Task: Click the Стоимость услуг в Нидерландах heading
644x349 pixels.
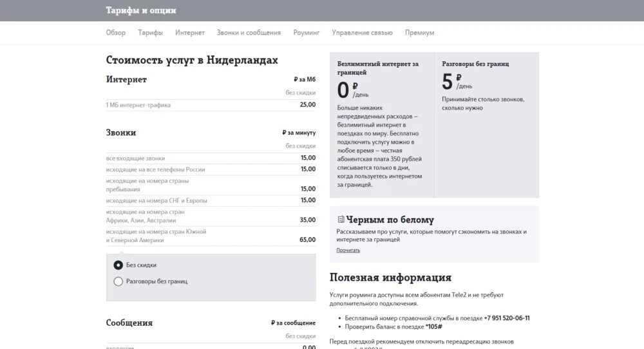Action: pos(192,60)
